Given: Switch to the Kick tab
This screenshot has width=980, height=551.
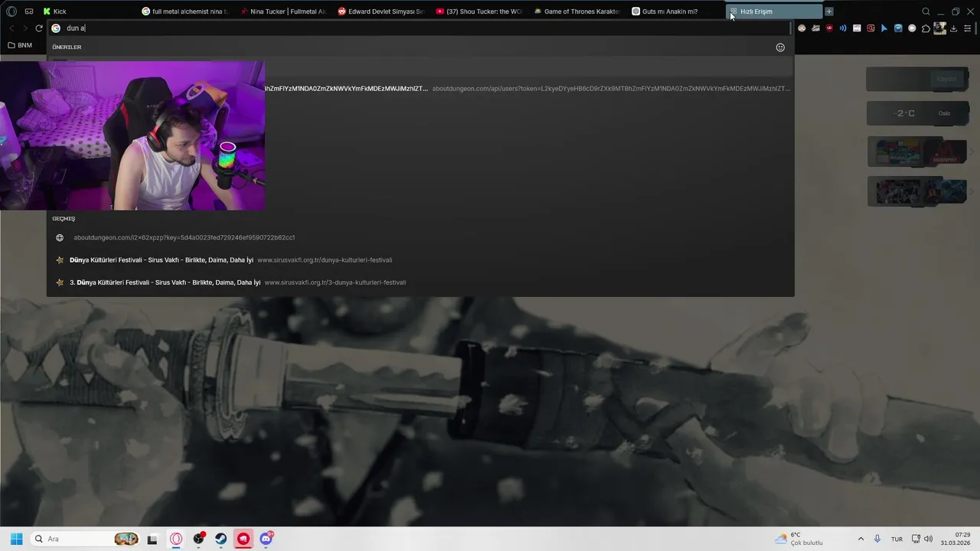Looking at the screenshot, I should (x=87, y=11).
